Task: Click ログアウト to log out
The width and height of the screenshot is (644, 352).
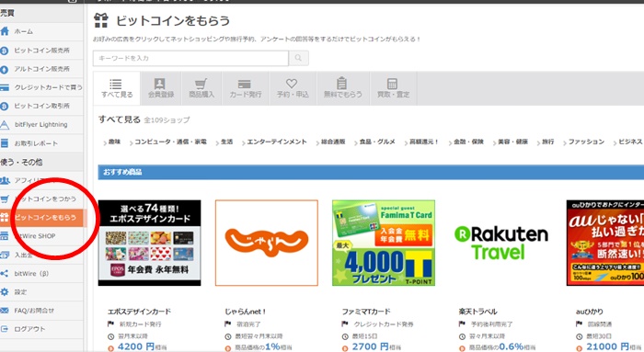Action: point(41,329)
